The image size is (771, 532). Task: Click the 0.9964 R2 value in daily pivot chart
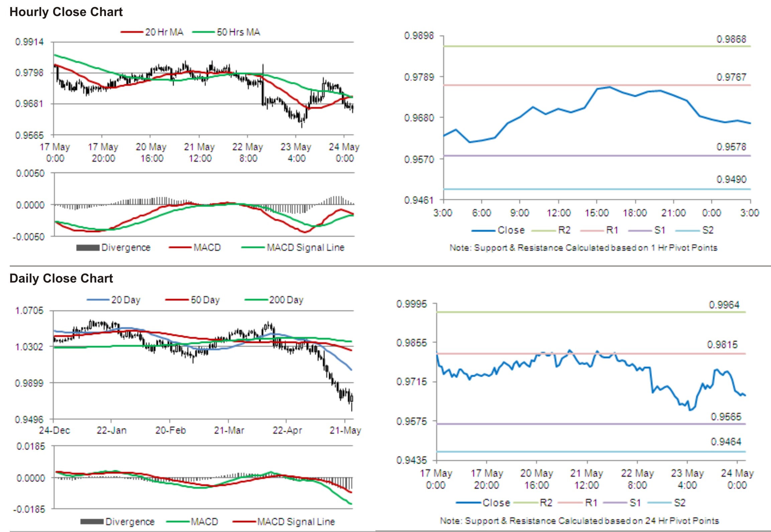pos(724,305)
